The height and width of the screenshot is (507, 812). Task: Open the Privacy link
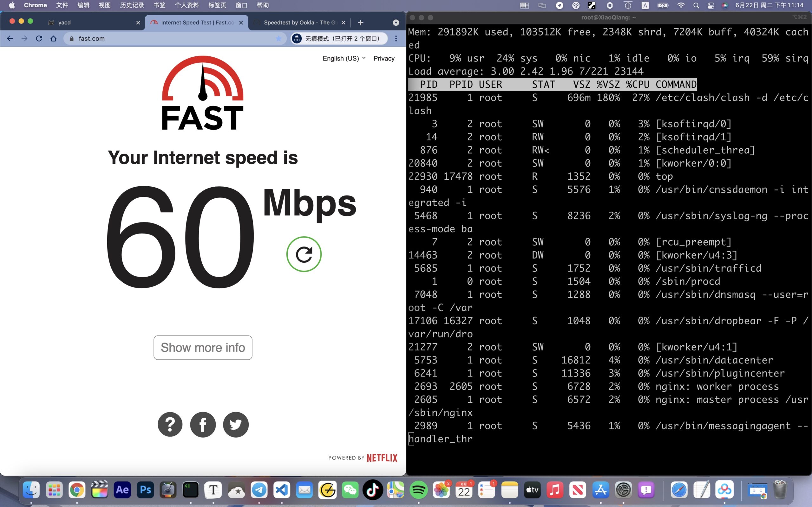pyautogui.click(x=384, y=58)
